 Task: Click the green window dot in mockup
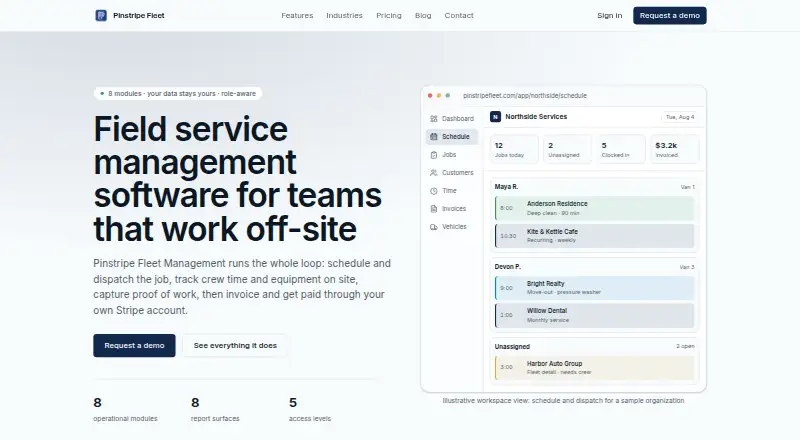coord(448,95)
